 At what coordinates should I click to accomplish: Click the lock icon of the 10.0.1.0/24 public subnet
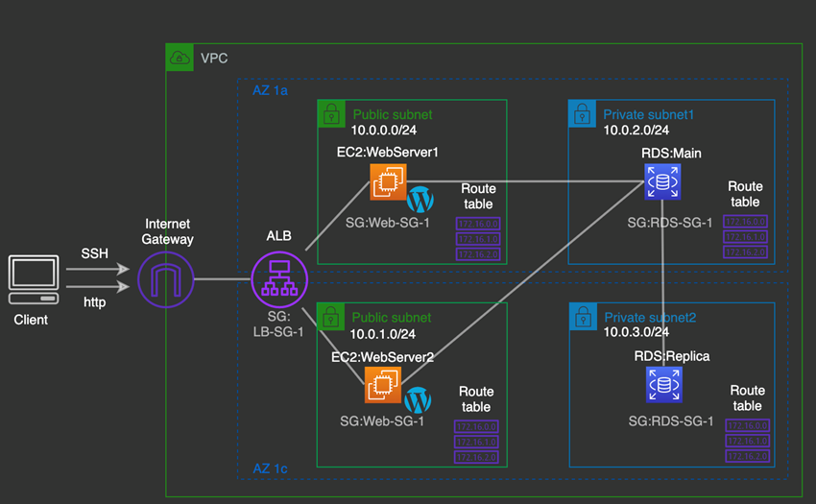point(330,317)
